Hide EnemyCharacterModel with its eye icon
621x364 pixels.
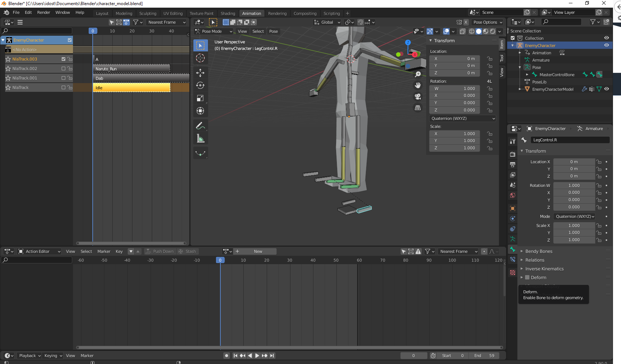(x=606, y=89)
